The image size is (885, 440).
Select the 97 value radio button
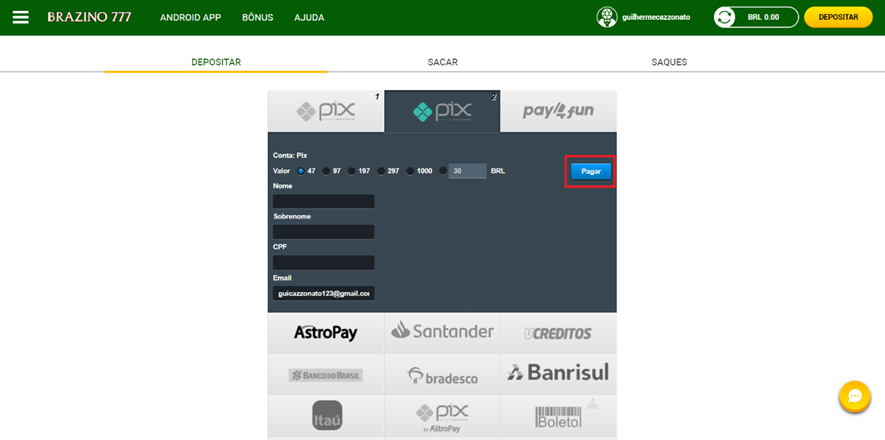[x=326, y=171]
